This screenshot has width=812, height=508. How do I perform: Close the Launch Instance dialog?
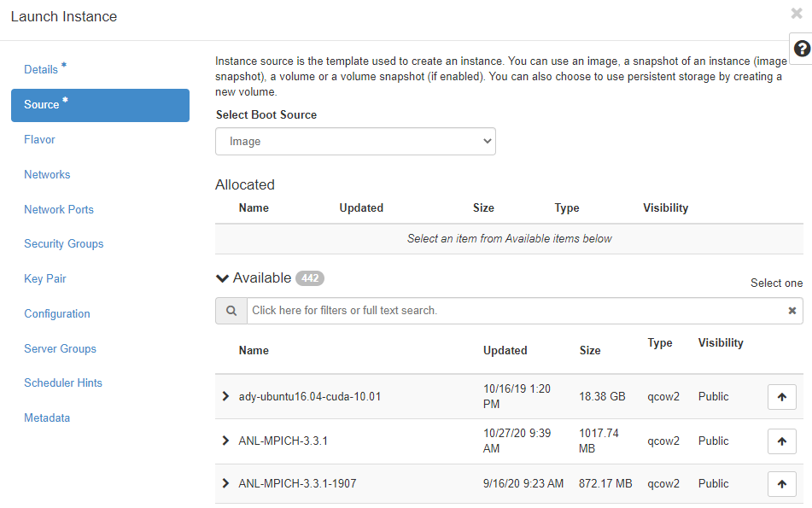tap(797, 14)
